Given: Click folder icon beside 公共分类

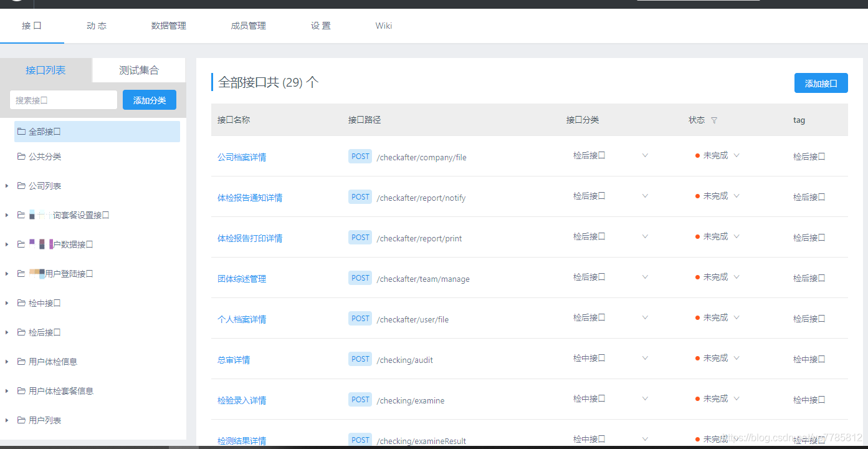Looking at the screenshot, I should [x=22, y=157].
